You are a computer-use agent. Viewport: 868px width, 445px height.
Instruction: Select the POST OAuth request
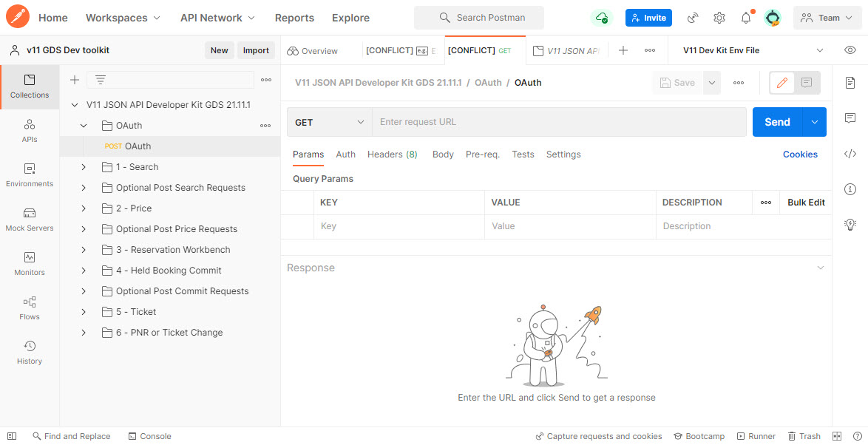pos(170,146)
